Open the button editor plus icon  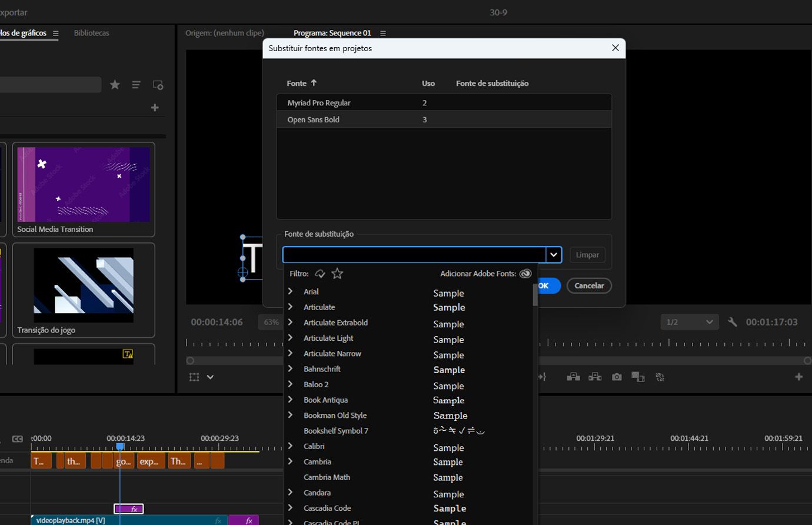(x=798, y=377)
